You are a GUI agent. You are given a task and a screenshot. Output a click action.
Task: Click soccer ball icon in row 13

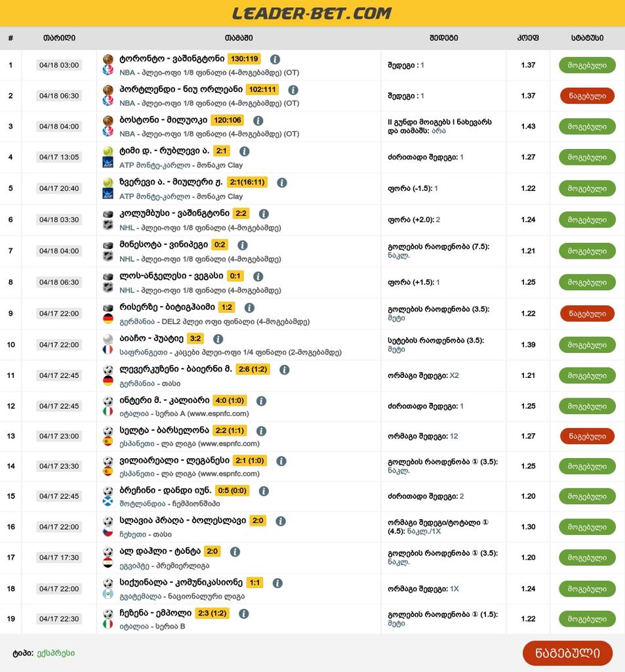click(108, 430)
